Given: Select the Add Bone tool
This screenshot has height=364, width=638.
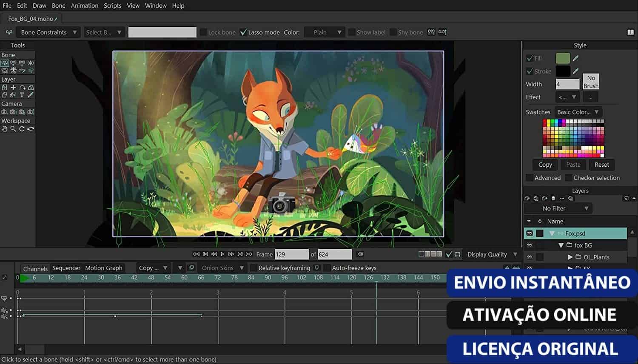Looking at the screenshot, I should click(13, 63).
